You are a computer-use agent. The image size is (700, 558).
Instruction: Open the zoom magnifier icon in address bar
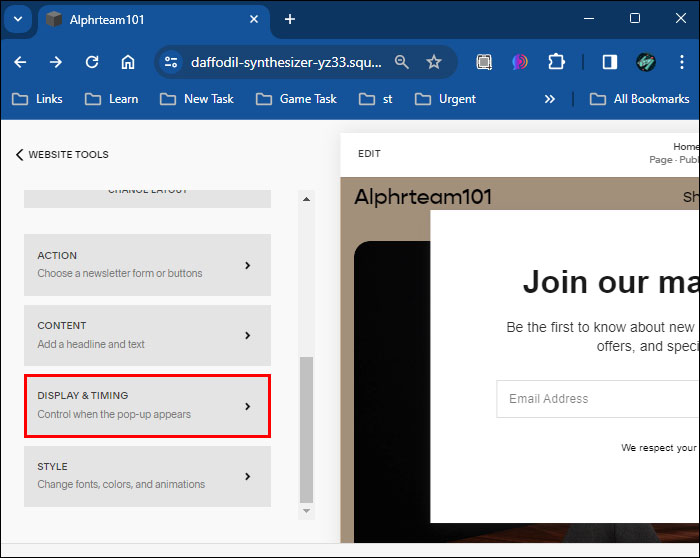pyautogui.click(x=401, y=62)
